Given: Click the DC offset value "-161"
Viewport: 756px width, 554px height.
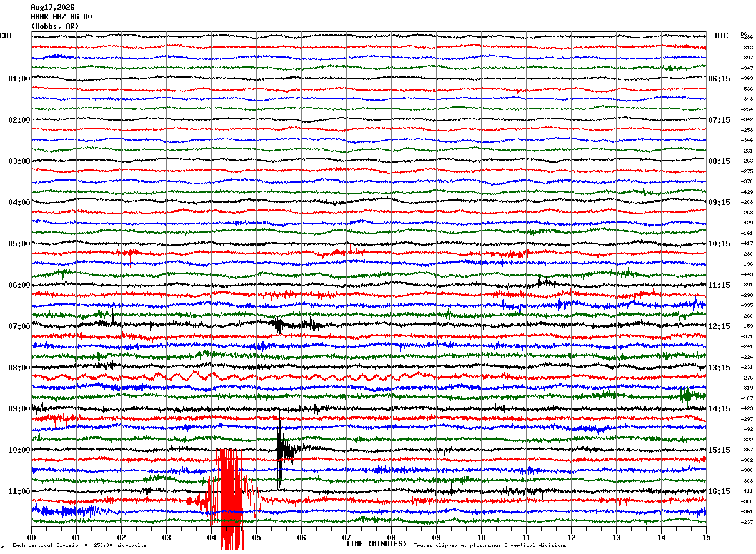Looking at the screenshot, I should tap(747, 233).
